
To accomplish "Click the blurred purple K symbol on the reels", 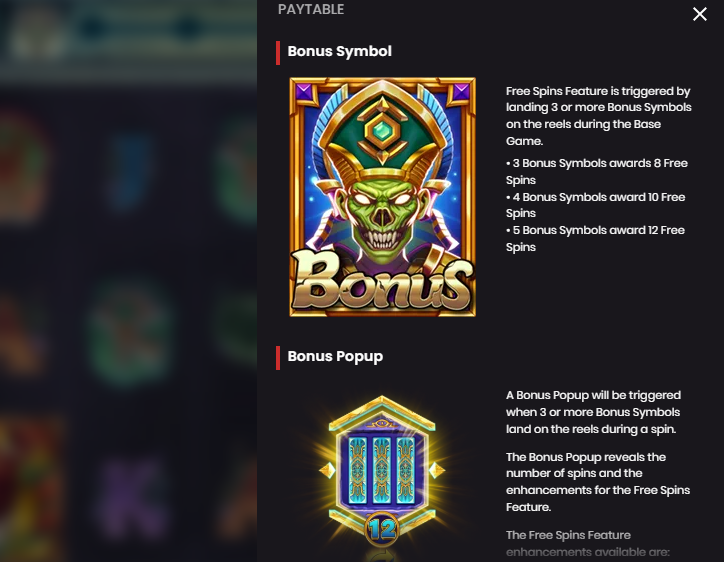I will click(x=132, y=501).
